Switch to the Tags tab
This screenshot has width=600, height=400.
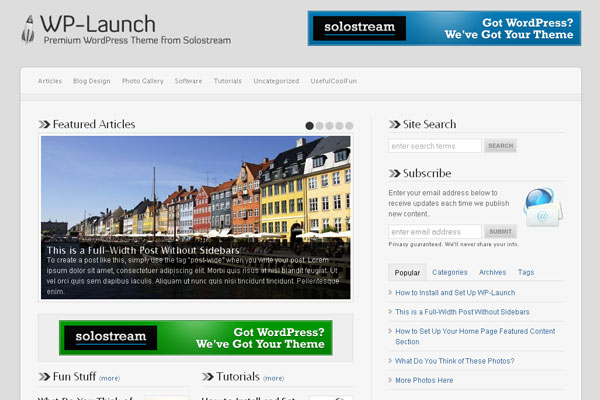click(x=526, y=272)
